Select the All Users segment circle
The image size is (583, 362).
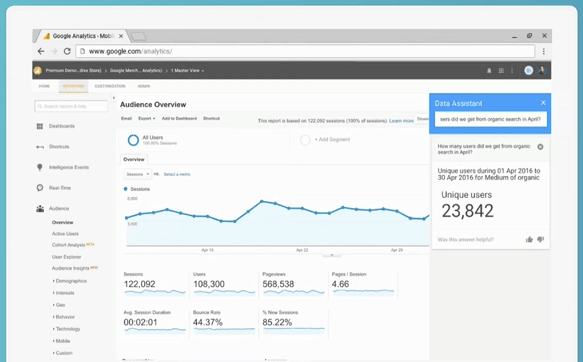tap(133, 140)
